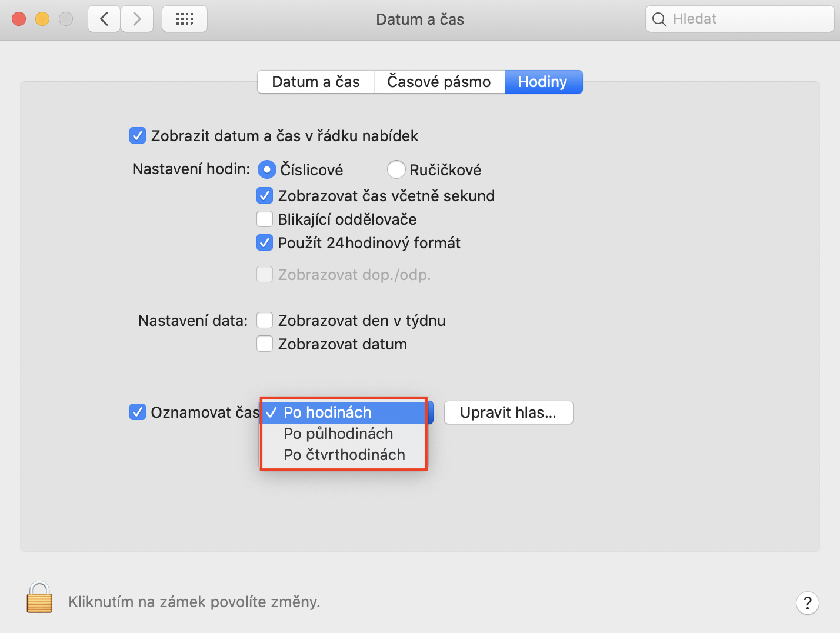The height and width of the screenshot is (633, 840).
Task: Click the Hledat search field
Action: 747,19
